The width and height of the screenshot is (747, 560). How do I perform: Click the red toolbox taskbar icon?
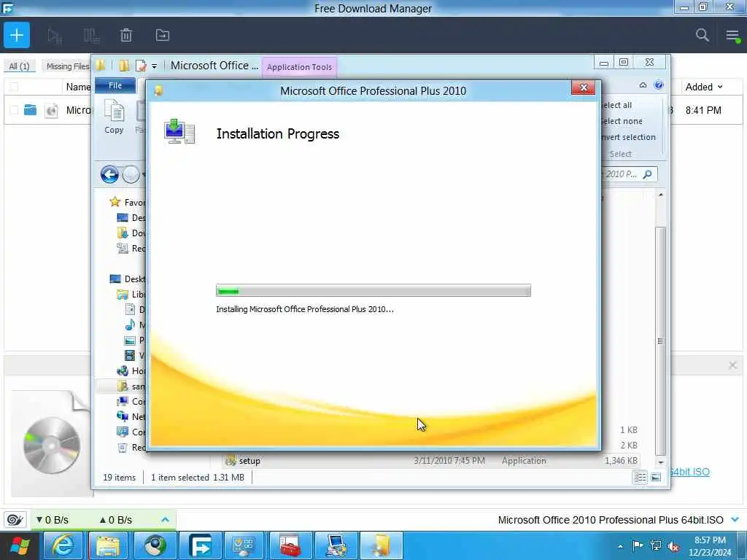290,545
